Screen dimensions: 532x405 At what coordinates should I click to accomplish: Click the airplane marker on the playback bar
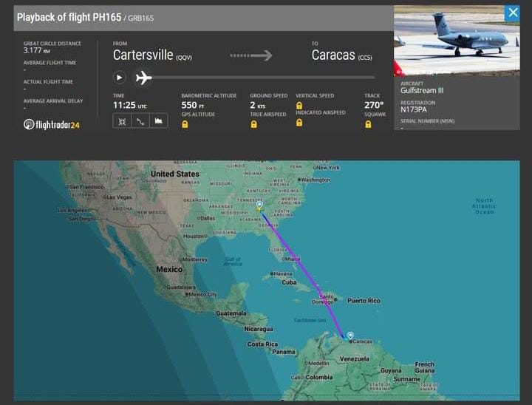pyautogui.click(x=143, y=78)
